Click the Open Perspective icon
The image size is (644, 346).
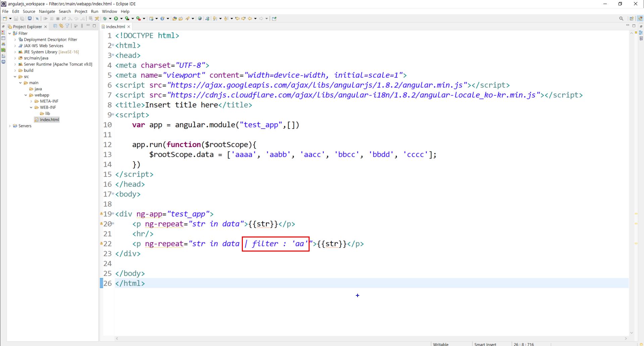coord(632,19)
